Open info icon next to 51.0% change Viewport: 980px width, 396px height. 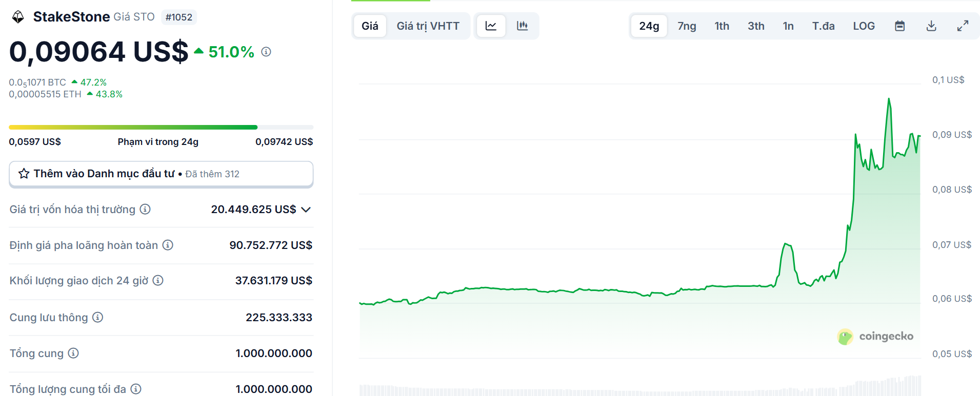tap(266, 52)
